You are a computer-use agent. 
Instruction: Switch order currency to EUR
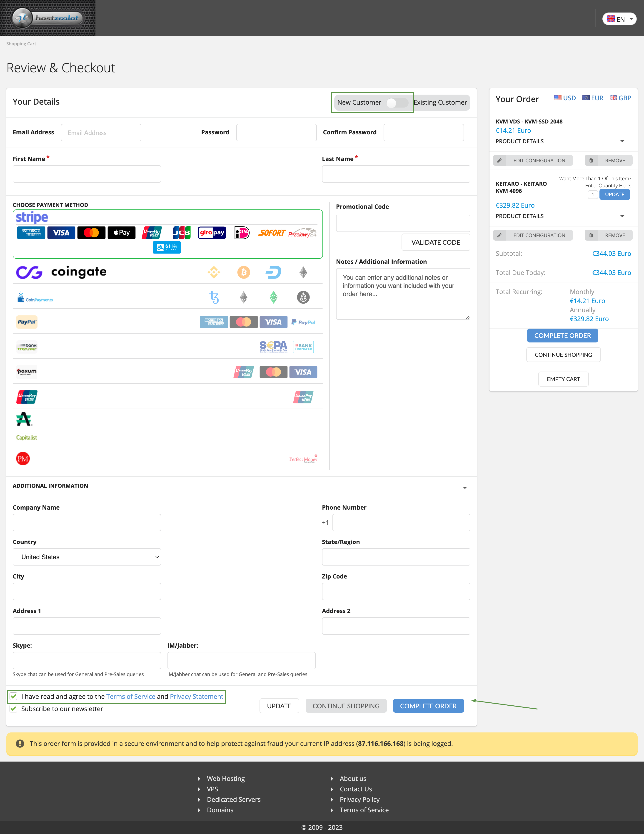click(x=593, y=98)
